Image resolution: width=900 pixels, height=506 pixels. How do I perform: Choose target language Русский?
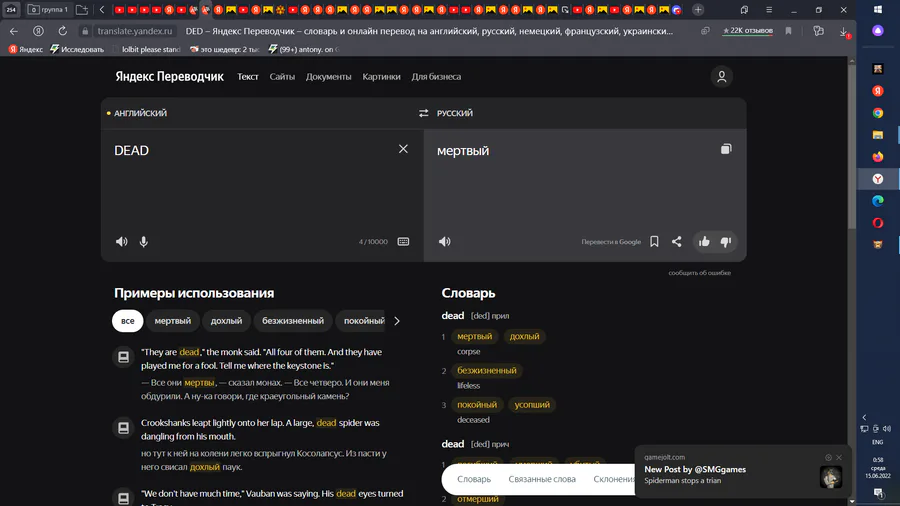pos(455,113)
